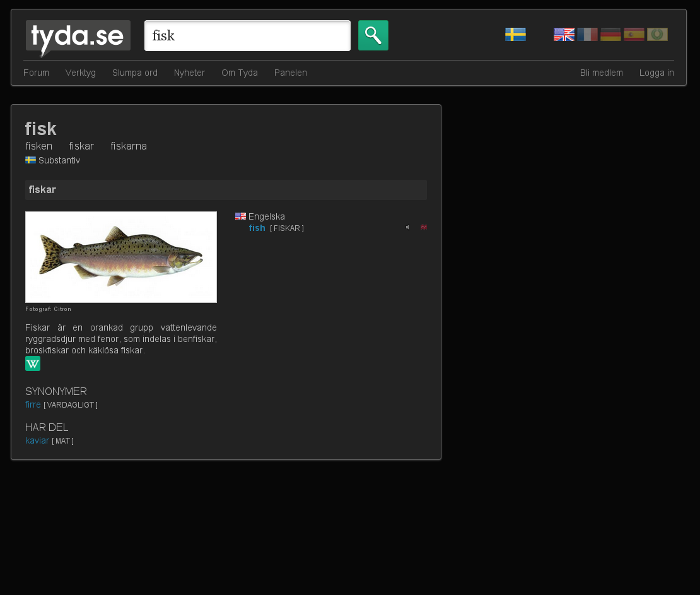Open the Om Tyda page
This screenshot has width=700, height=595.
239,73
